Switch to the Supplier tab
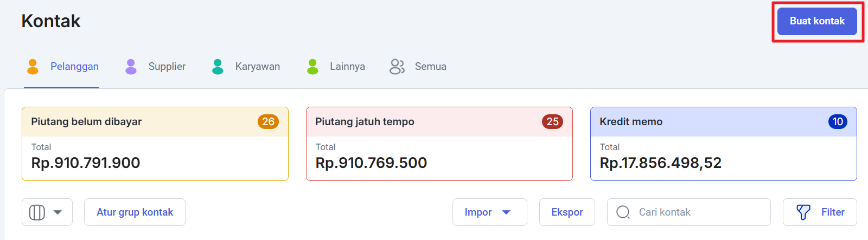The height and width of the screenshot is (240, 868). coord(167,67)
